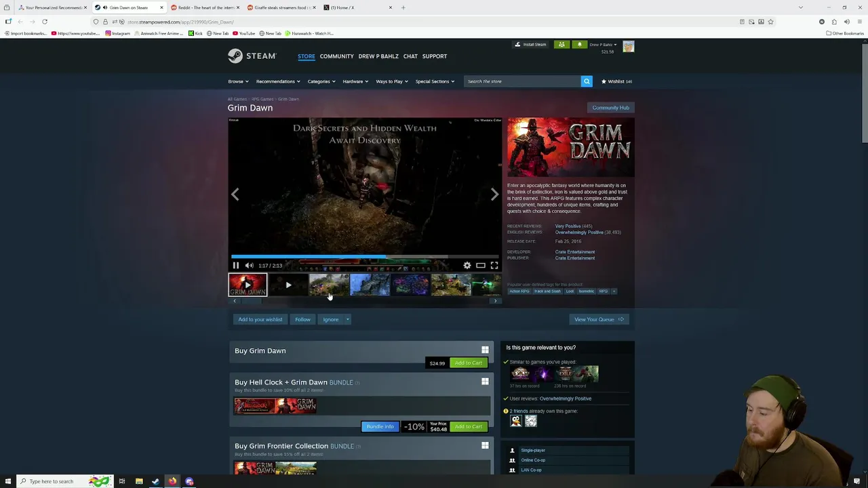This screenshot has width=868, height=488.
Task: Seek the trailer progress bar
Action: pyautogui.click(x=365, y=257)
